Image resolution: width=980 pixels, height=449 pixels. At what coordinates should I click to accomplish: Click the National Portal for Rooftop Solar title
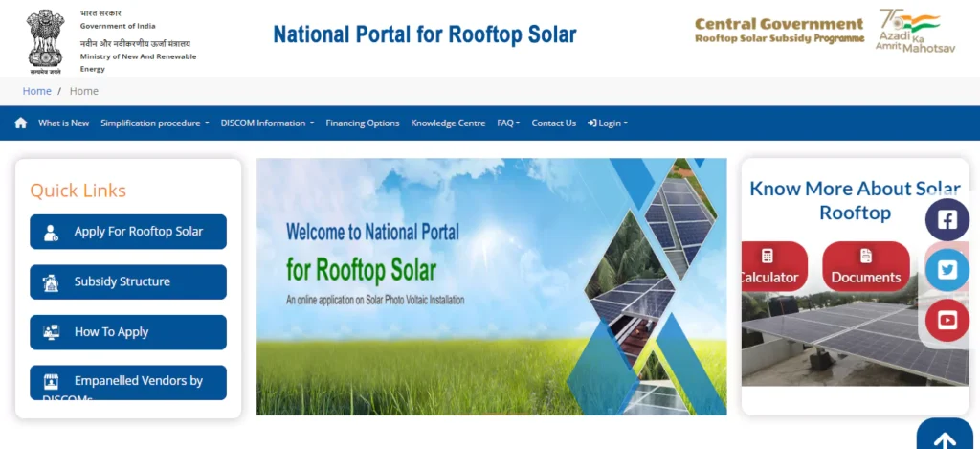(425, 34)
